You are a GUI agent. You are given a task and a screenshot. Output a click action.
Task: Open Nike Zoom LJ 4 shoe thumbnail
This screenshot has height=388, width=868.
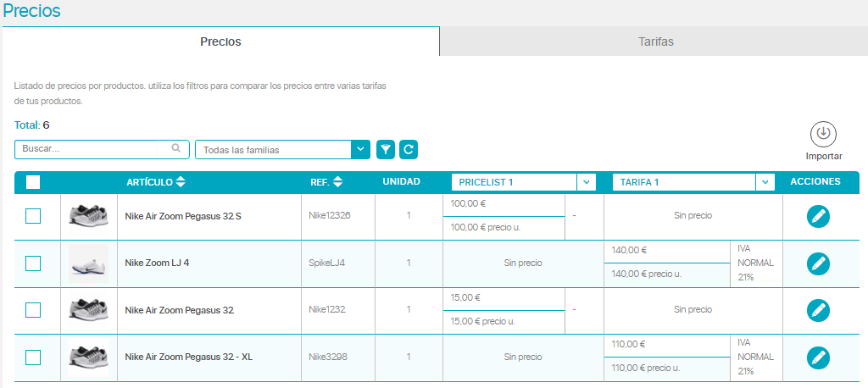[x=88, y=263]
